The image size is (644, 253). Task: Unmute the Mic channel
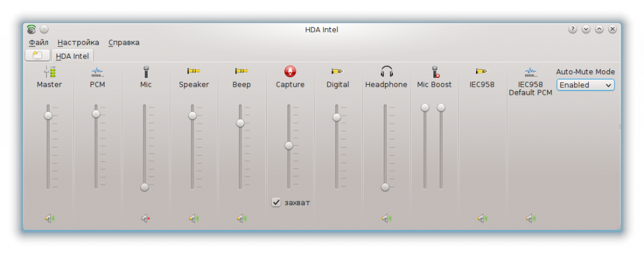145,218
